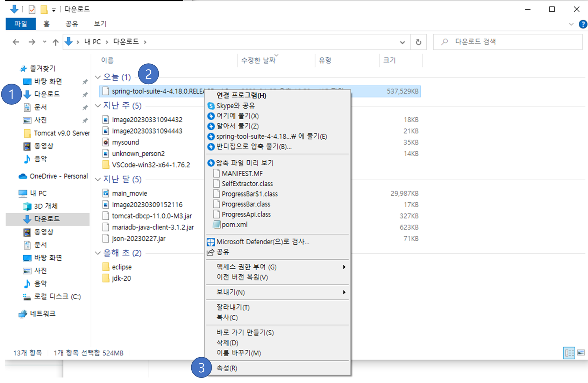The width and height of the screenshot is (588, 383).
Task: Sort by 수정한 날짜 column header
Action: coord(258,60)
